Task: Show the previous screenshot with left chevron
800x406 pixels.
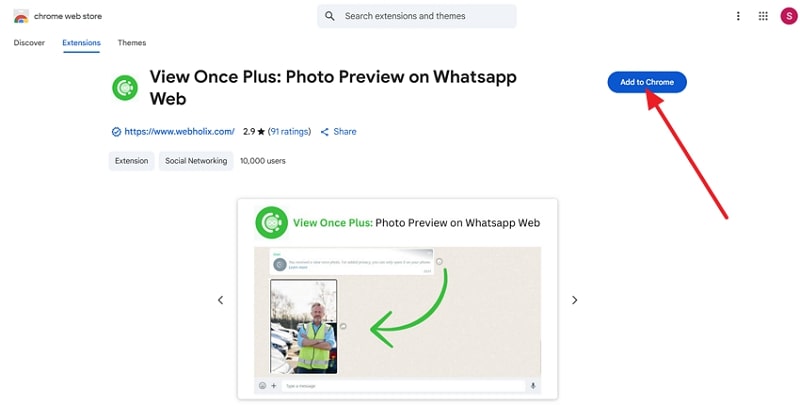Action: click(220, 300)
